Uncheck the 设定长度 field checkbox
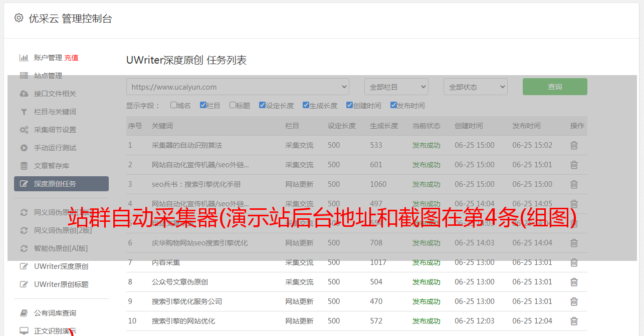 click(x=262, y=105)
